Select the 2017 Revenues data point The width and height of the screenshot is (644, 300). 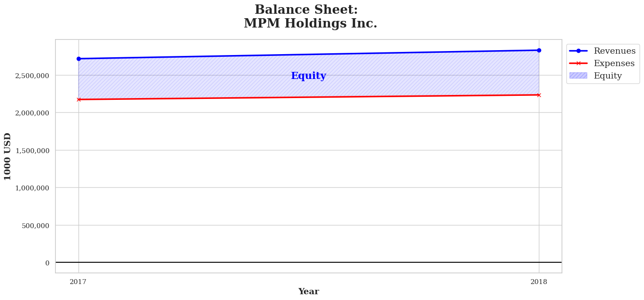coord(79,59)
